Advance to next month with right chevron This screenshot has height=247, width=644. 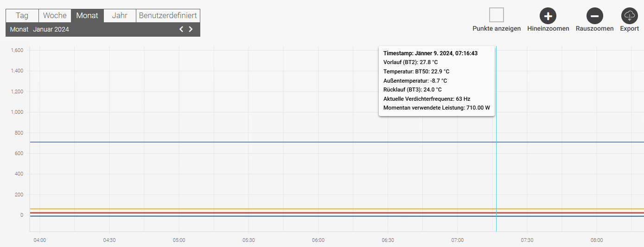[191, 29]
